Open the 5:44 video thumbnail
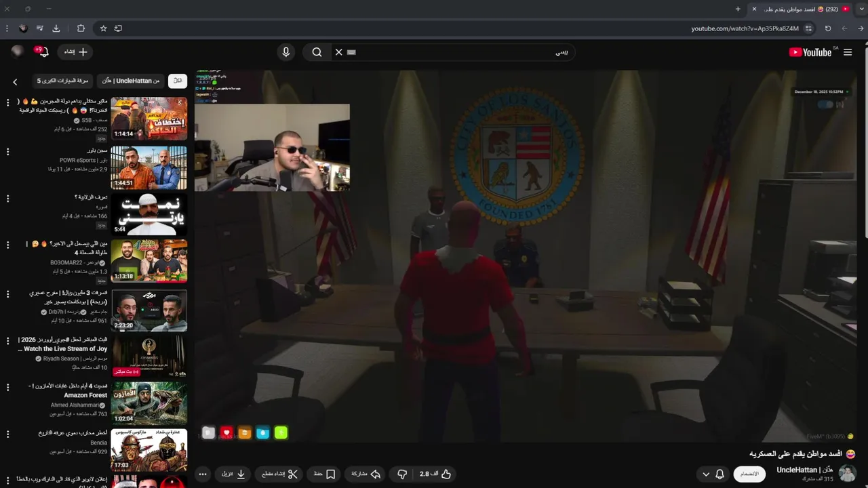 [149, 214]
